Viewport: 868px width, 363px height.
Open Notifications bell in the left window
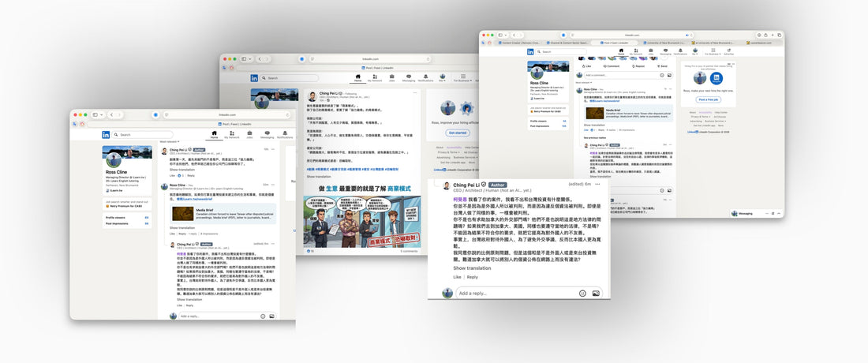(x=285, y=134)
